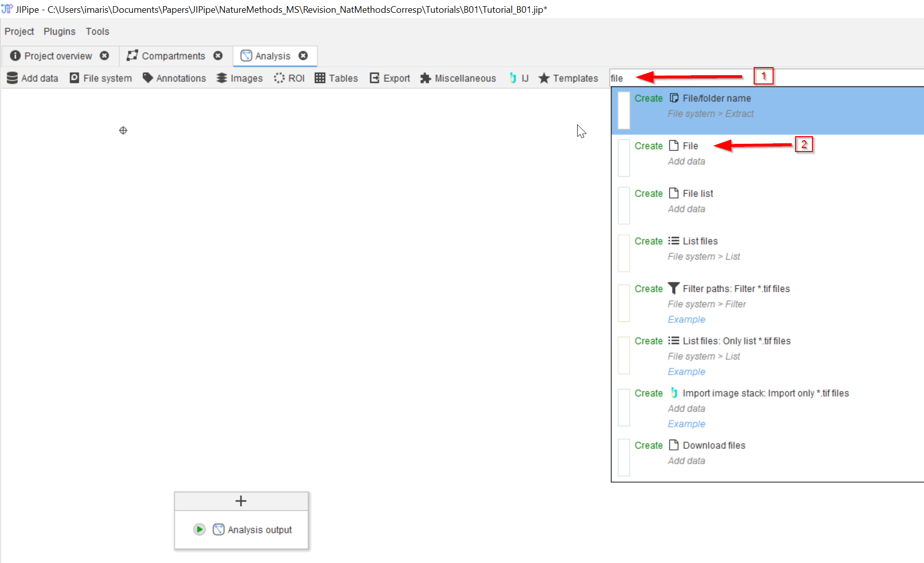Open the Tools menu
This screenshot has width=924, height=563.
click(x=97, y=31)
